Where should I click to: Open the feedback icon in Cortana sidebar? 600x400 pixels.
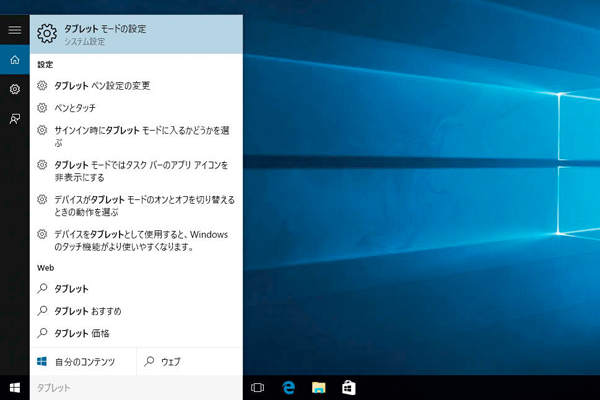tap(15, 119)
